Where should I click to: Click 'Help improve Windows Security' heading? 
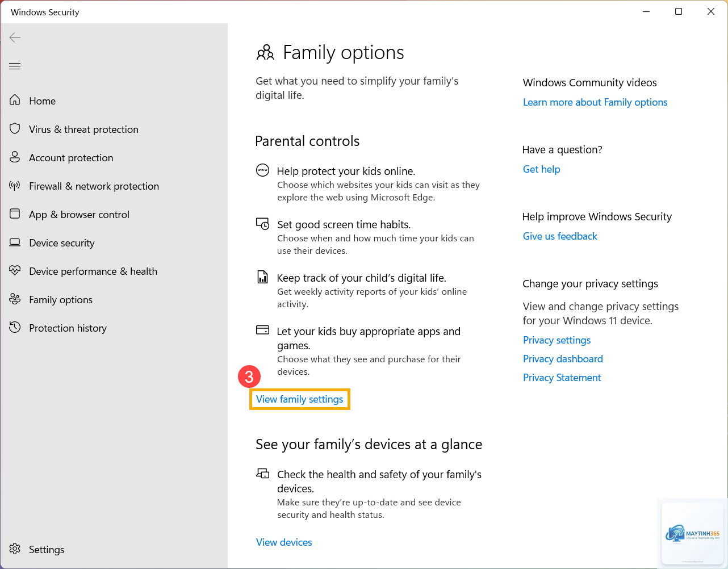tap(597, 217)
